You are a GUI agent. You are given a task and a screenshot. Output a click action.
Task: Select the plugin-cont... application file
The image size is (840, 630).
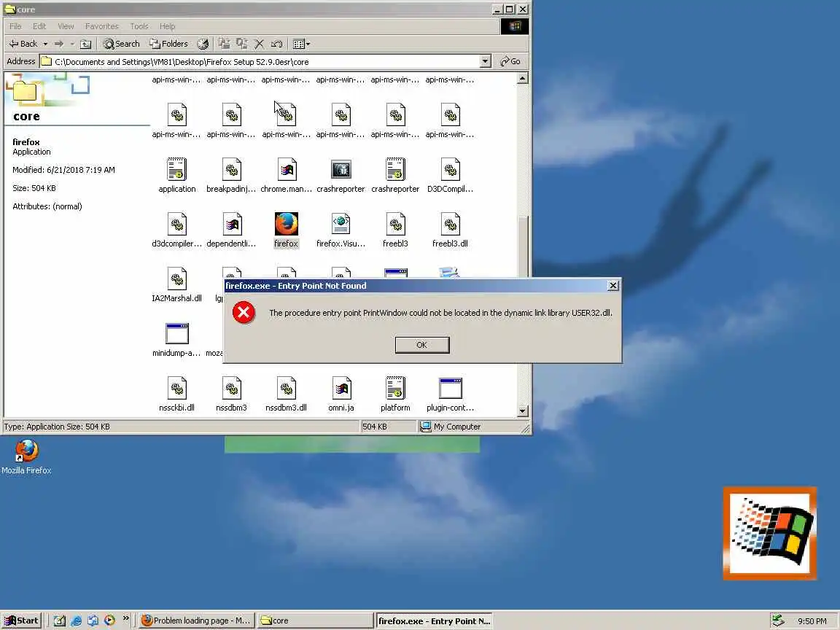(450, 394)
